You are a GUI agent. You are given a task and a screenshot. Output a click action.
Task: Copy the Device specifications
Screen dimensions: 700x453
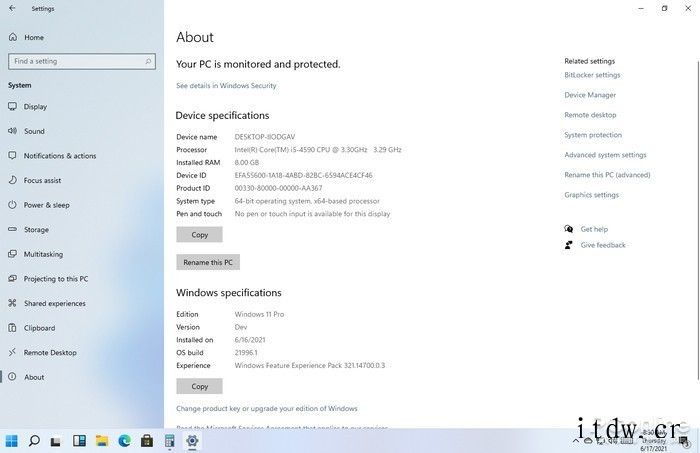[x=199, y=235]
